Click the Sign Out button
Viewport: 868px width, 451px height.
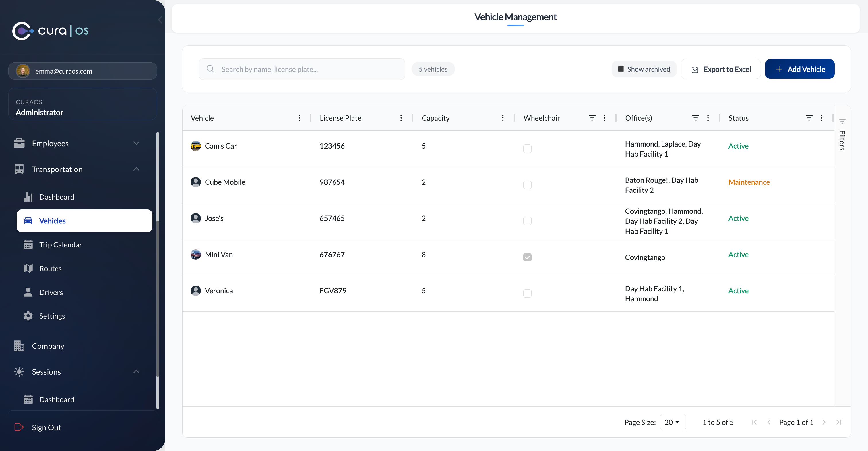click(x=46, y=427)
